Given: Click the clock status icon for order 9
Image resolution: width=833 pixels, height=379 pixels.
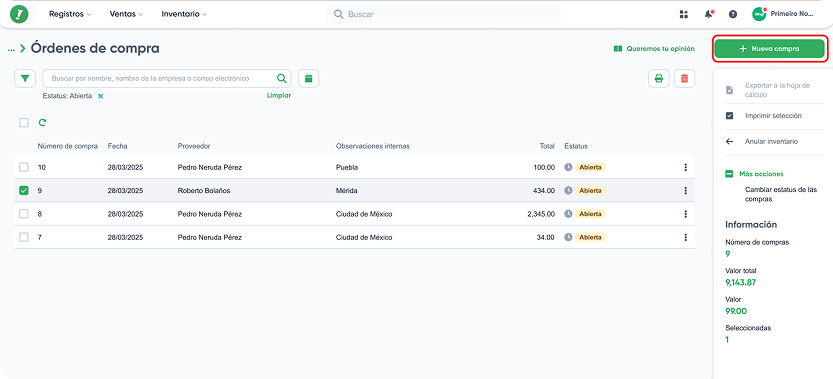Looking at the screenshot, I should click(x=568, y=190).
